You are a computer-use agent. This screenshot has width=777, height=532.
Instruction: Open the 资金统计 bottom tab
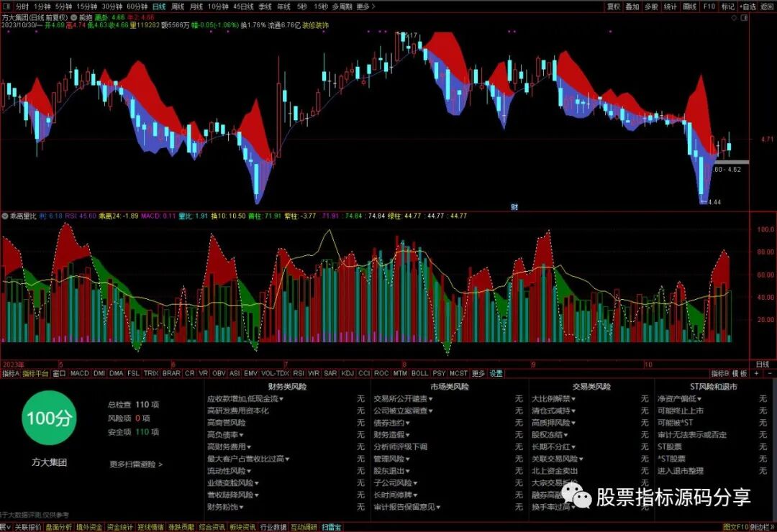point(120,527)
